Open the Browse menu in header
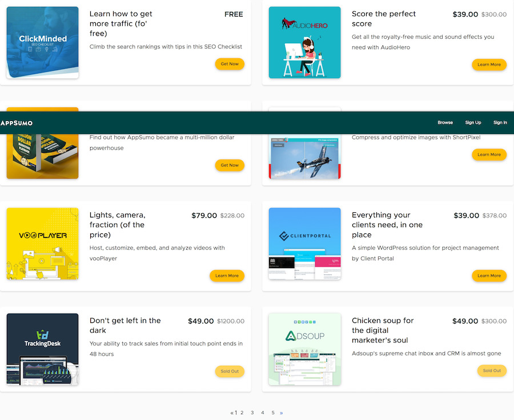Image resolution: width=514 pixels, height=420 pixels. 445,123
